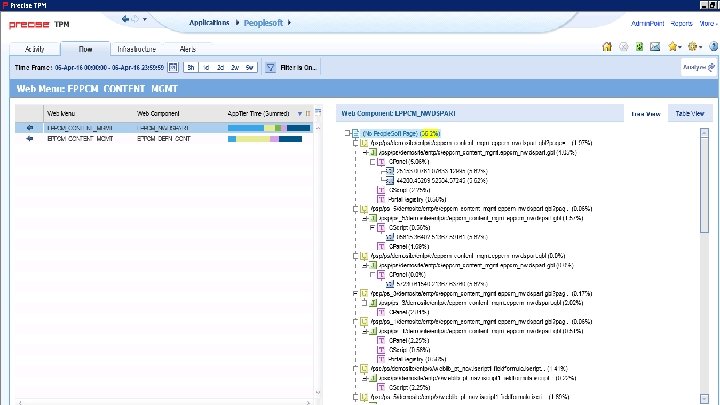
Task: Click EPCM CONTENT MGMT row's AppTier time bar
Action: click(x=265, y=138)
